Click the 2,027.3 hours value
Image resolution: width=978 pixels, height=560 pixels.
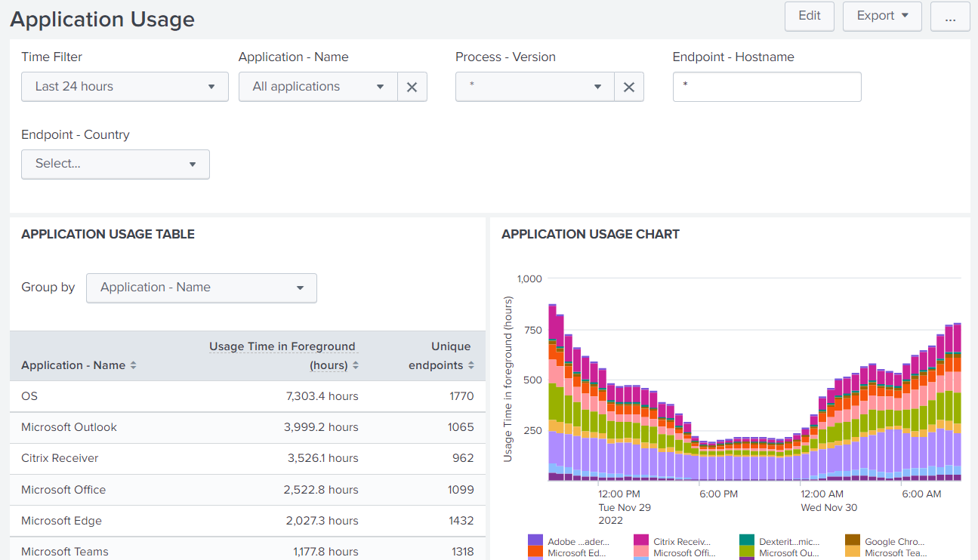tap(322, 521)
